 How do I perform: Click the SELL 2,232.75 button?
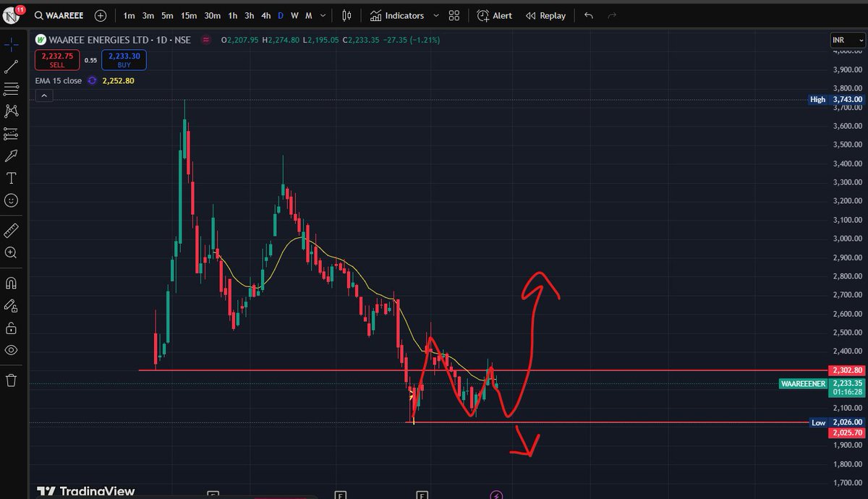[x=57, y=60]
